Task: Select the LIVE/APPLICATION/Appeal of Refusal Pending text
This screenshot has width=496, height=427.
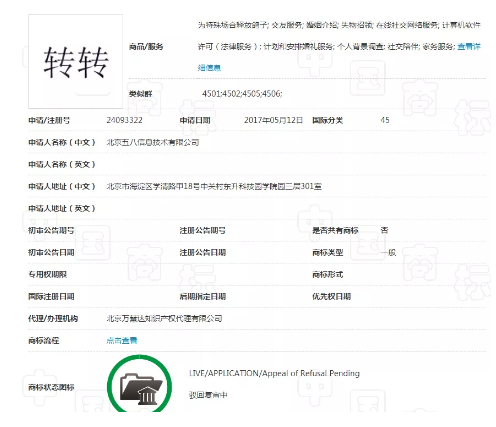Action: (274, 373)
